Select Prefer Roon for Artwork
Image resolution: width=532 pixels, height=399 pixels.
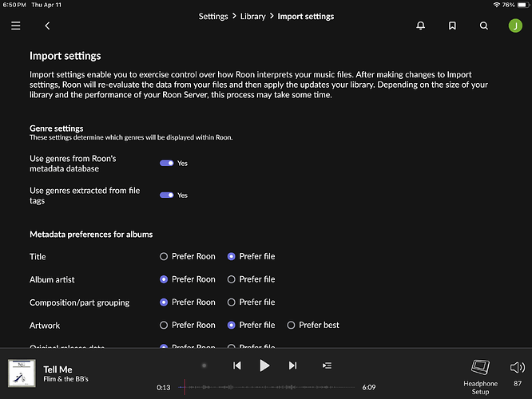coord(187,325)
